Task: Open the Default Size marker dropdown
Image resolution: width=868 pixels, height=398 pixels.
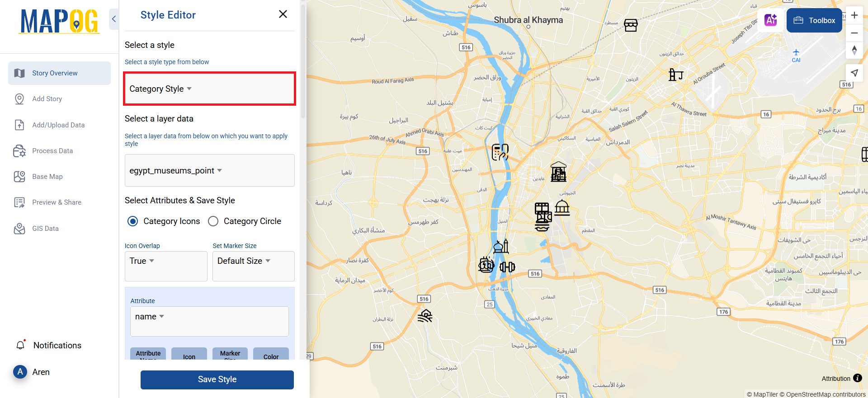Action: [254, 266]
